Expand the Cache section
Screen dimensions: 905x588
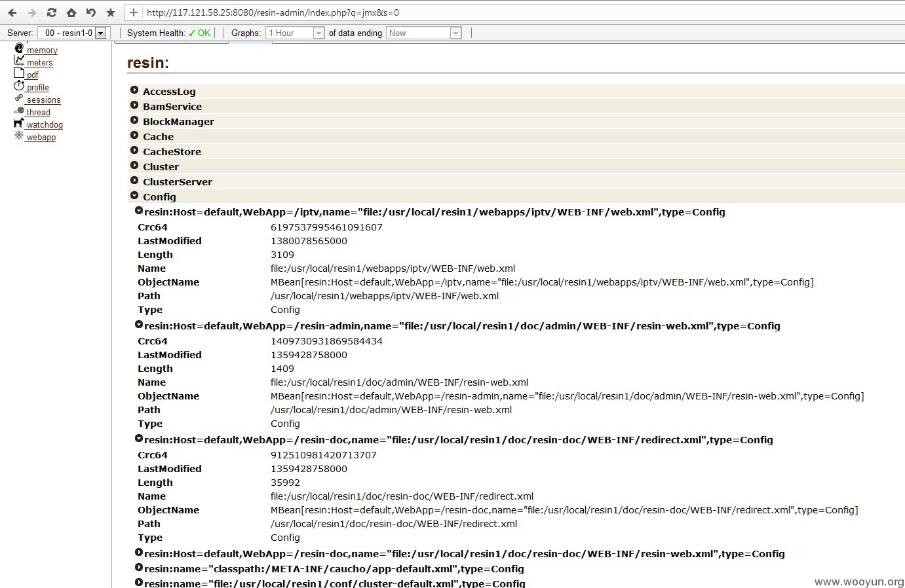pyautogui.click(x=134, y=136)
